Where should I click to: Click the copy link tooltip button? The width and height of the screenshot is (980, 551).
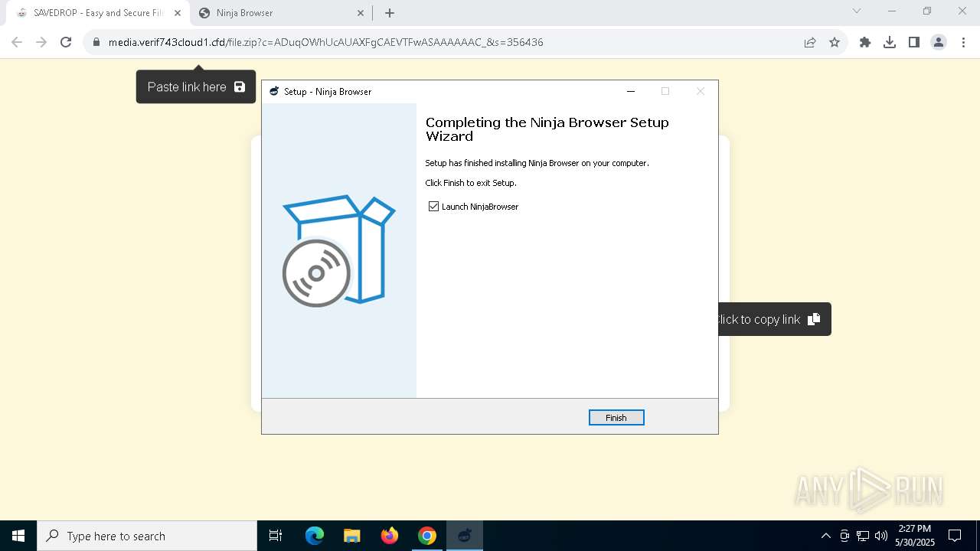pos(774,319)
